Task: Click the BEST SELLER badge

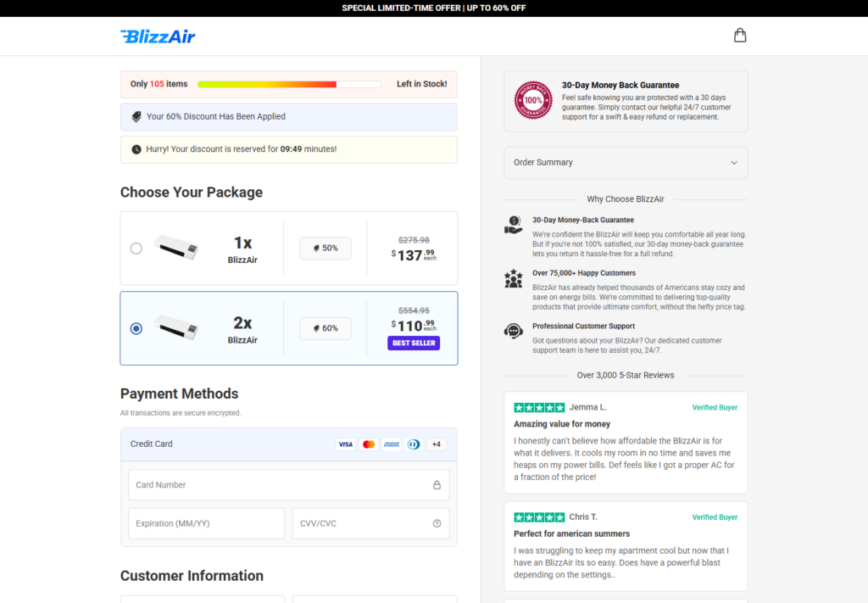Action: [x=414, y=343]
